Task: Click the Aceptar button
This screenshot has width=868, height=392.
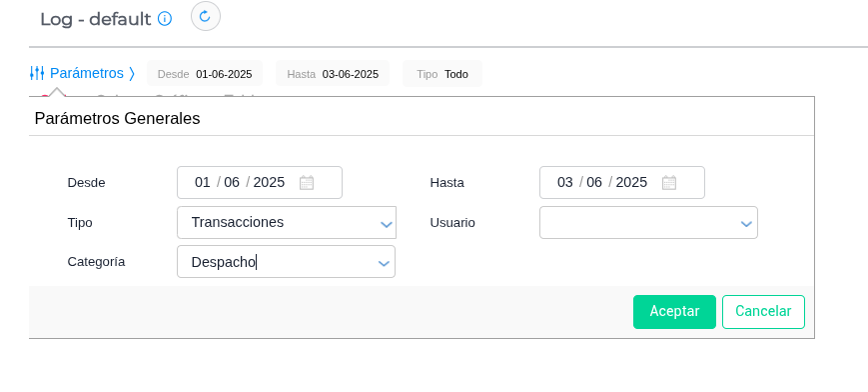Action: (x=674, y=312)
